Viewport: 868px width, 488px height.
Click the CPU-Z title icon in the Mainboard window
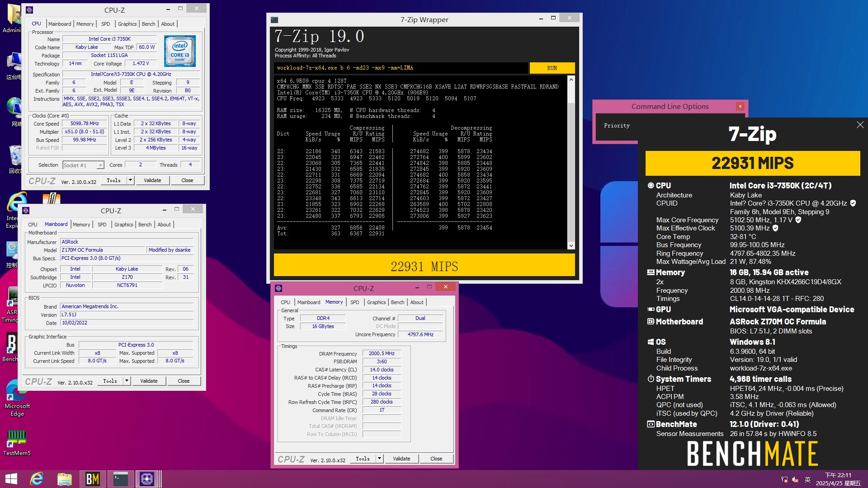tap(26, 211)
